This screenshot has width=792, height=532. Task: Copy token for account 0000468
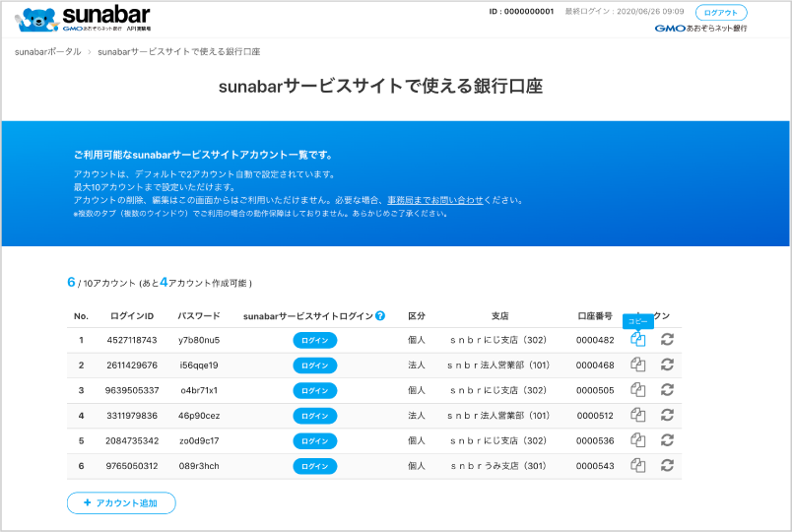(638, 365)
